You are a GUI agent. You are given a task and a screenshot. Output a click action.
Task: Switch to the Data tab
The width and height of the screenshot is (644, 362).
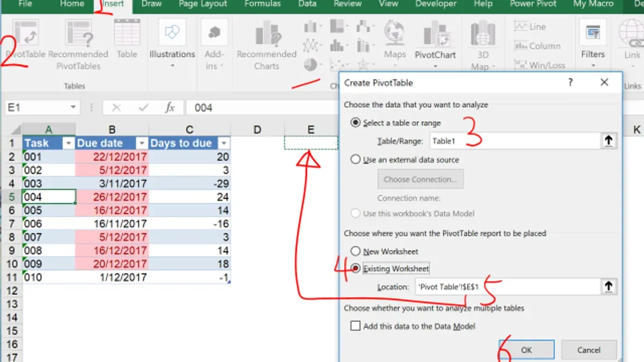click(x=308, y=4)
